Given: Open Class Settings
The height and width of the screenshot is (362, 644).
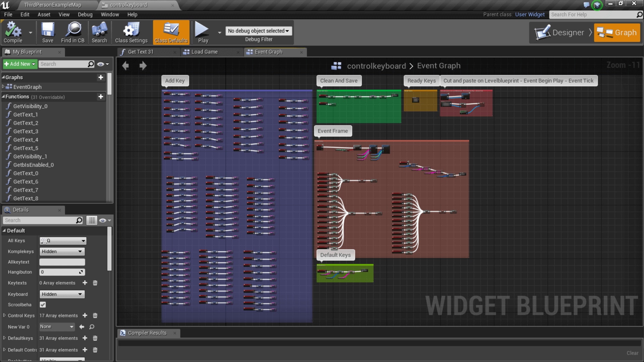Looking at the screenshot, I should (x=131, y=32).
